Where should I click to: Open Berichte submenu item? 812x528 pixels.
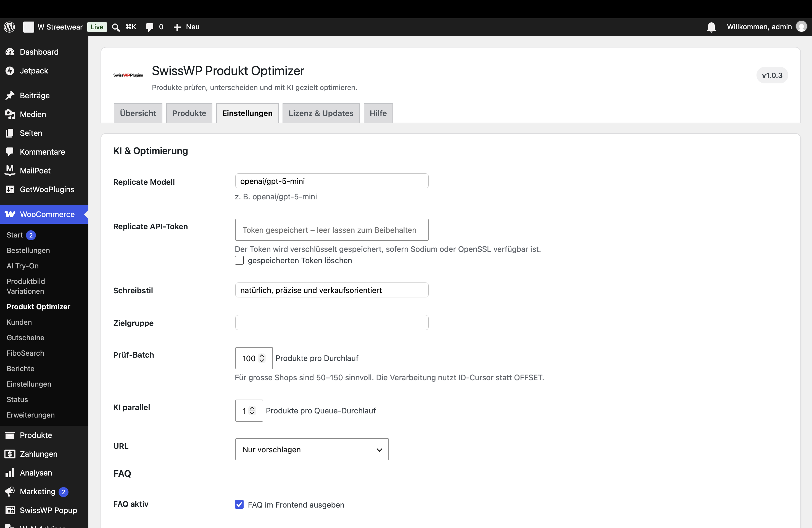[20, 368]
